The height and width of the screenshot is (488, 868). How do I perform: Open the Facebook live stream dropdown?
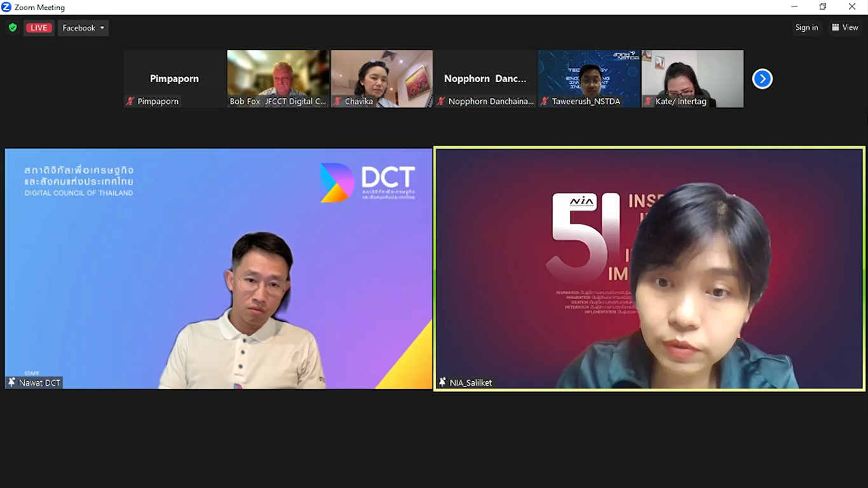pos(83,28)
